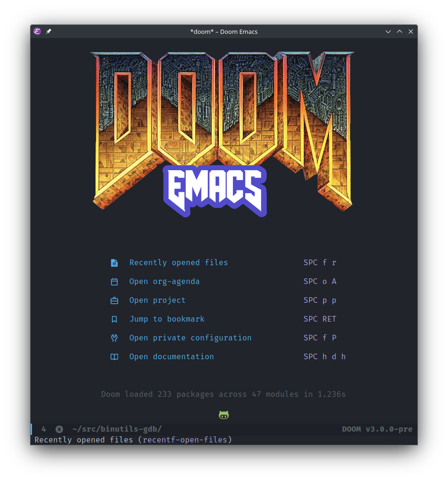The image size is (448, 481).
Task: Click the book icon beside Open documentation
Action: tap(114, 357)
